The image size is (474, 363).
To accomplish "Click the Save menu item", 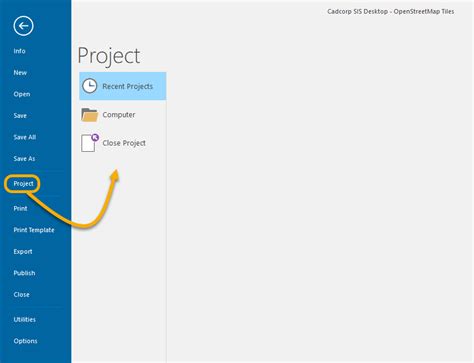I will (20, 116).
